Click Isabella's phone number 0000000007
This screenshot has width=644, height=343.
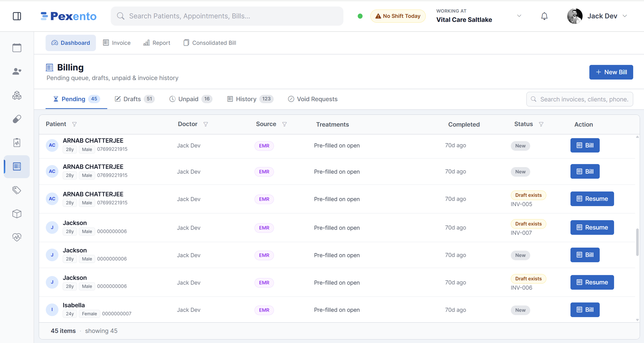(x=117, y=314)
